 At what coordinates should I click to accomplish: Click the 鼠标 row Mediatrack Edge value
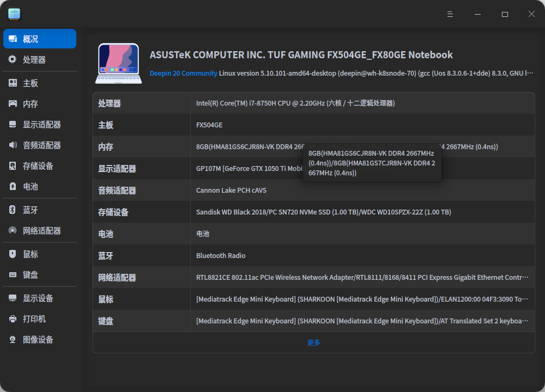point(362,299)
